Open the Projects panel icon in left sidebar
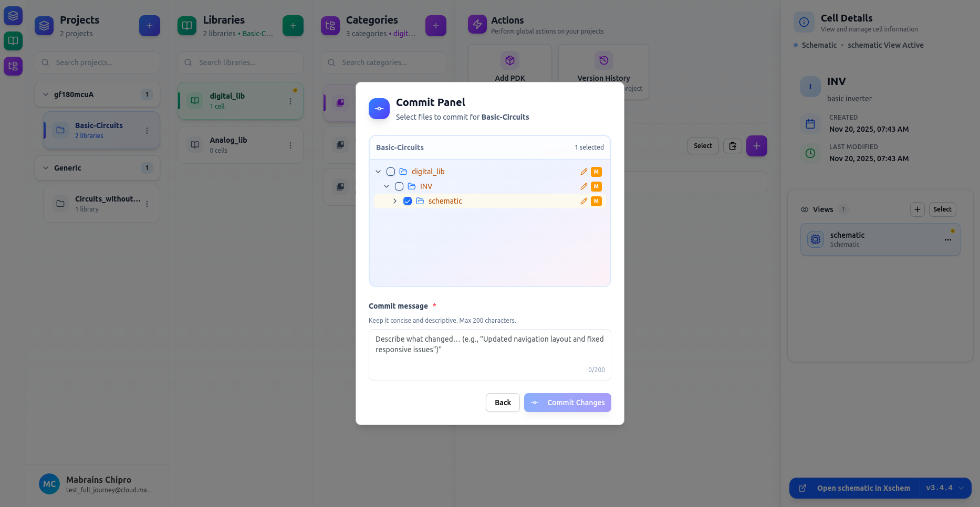This screenshot has height=507, width=980. pyautogui.click(x=13, y=16)
